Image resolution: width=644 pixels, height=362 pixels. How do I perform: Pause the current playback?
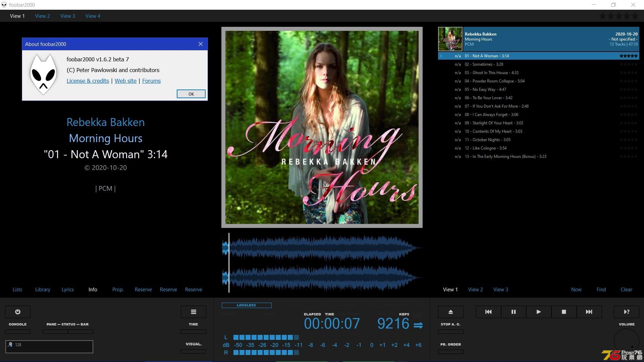tap(514, 312)
